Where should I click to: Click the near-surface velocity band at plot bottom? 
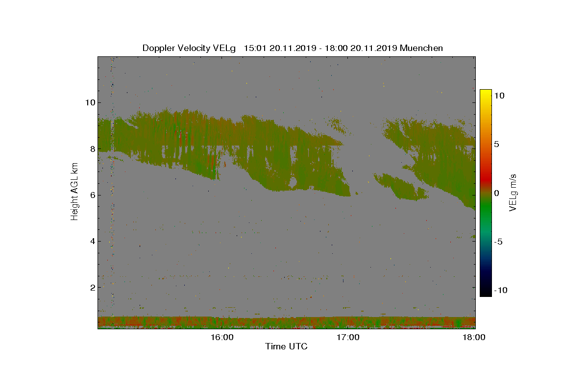(x=286, y=322)
